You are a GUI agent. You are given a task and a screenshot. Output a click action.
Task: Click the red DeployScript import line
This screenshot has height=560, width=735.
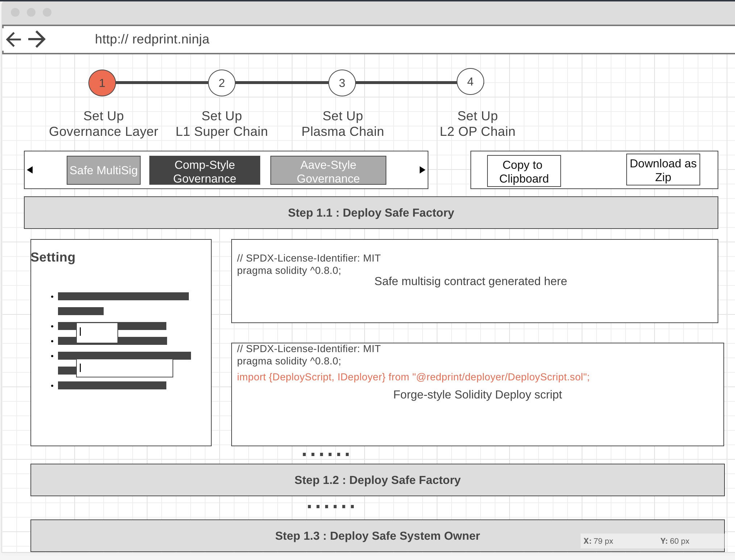(x=413, y=377)
